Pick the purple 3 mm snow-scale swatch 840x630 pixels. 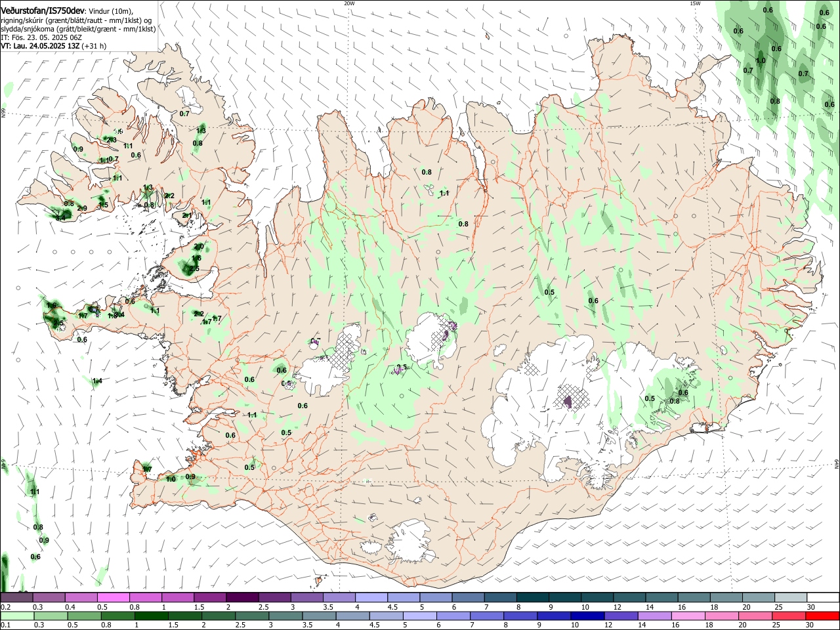coord(306,597)
